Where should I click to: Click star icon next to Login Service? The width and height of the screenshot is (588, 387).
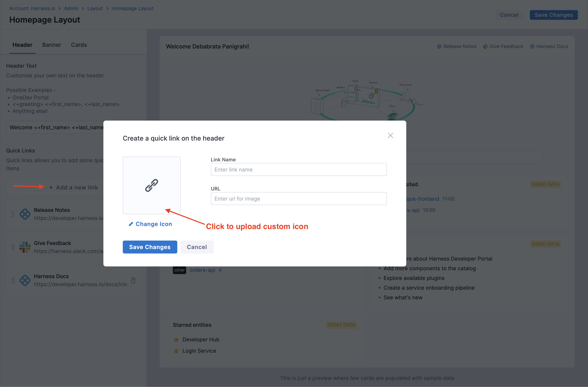pos(176,351)
